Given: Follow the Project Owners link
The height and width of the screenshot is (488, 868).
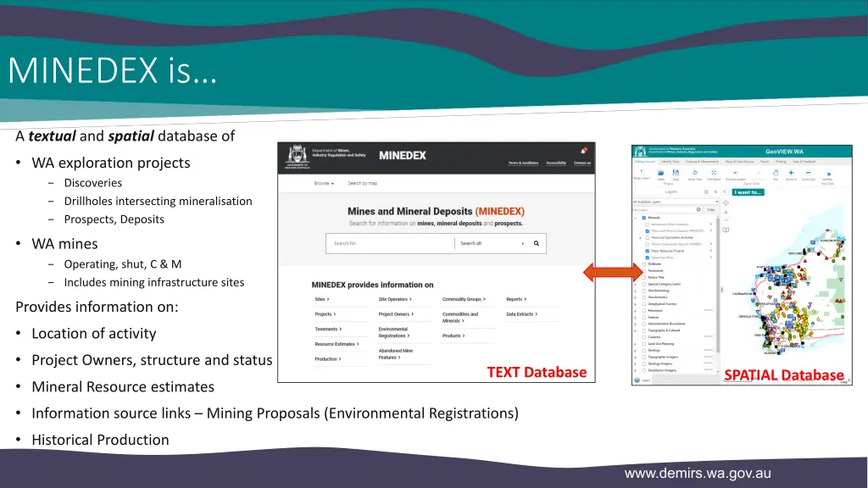Looking at the screenshot, I should pyautogui.click(x=396, y=314).
